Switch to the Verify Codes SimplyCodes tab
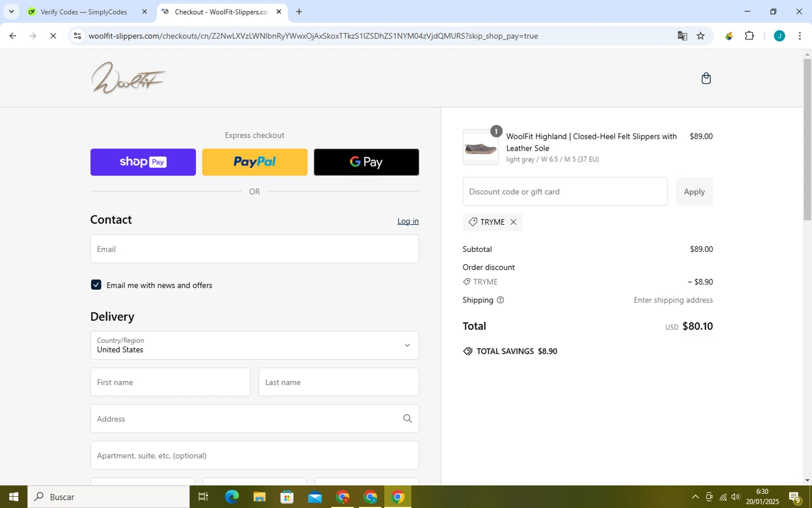 tap(88, 11)
